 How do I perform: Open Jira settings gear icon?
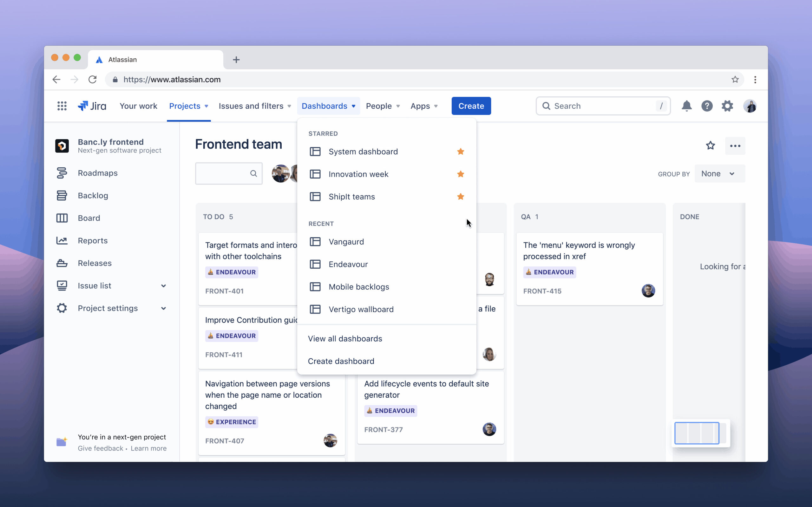(x=727, y=106)
